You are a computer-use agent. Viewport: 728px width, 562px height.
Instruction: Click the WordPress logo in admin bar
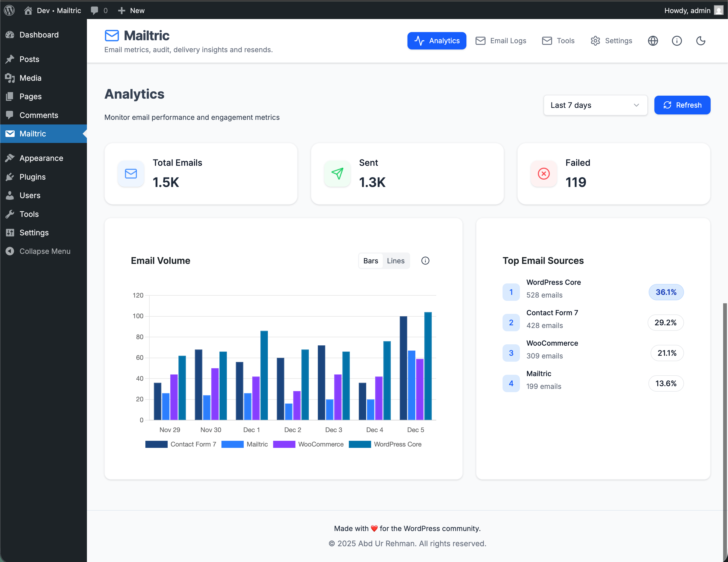[x=9, y=10]
